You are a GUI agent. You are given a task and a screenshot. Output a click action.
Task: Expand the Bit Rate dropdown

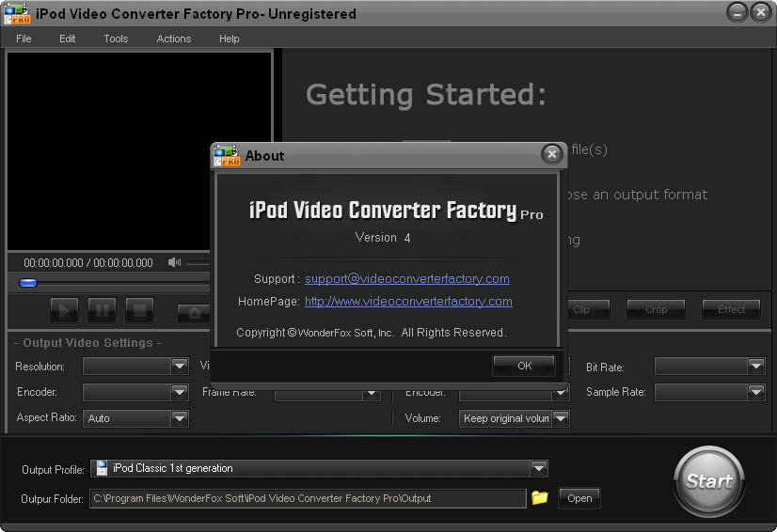[x=755, y=366]
